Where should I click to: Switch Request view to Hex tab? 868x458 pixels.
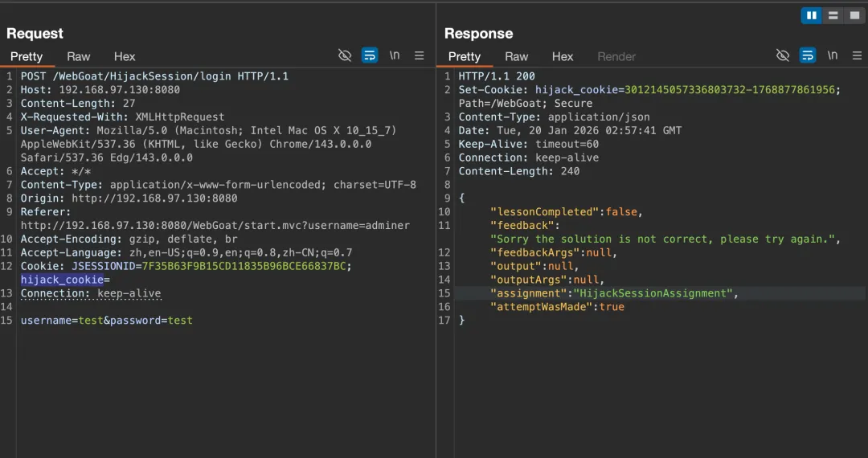(x=125, y=56)
